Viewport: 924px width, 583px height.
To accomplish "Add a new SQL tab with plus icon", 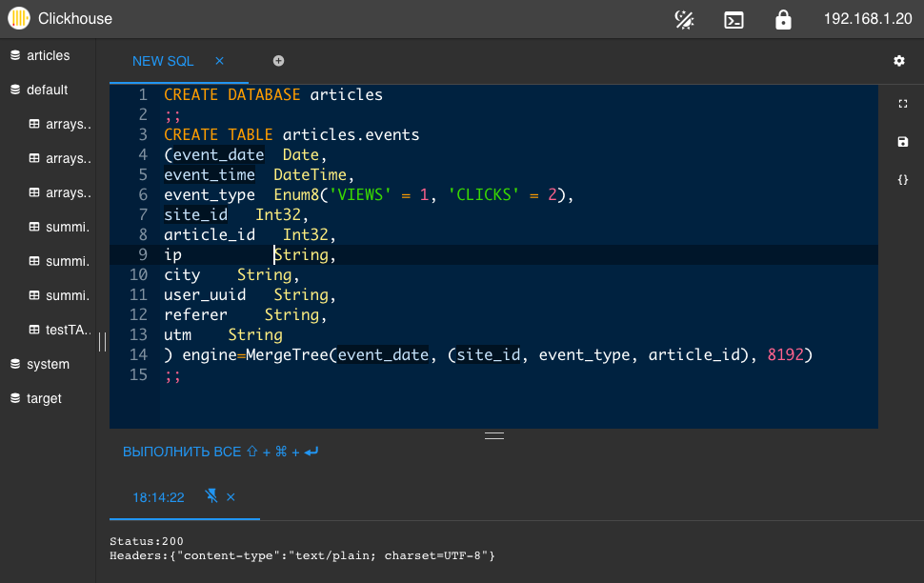I will 279,61.
